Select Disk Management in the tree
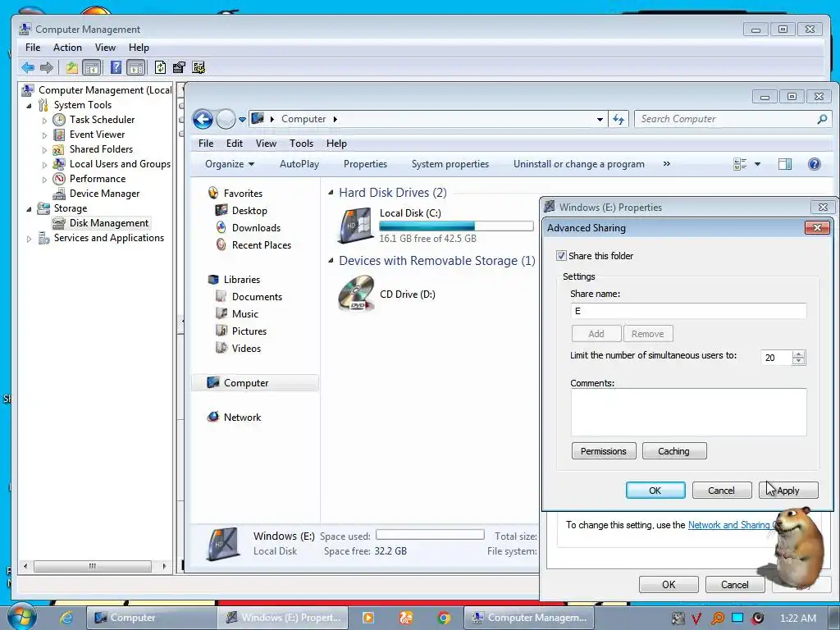The width and height of the screenshot is (840, 630). pyautogui.click(x=109, y=223)
